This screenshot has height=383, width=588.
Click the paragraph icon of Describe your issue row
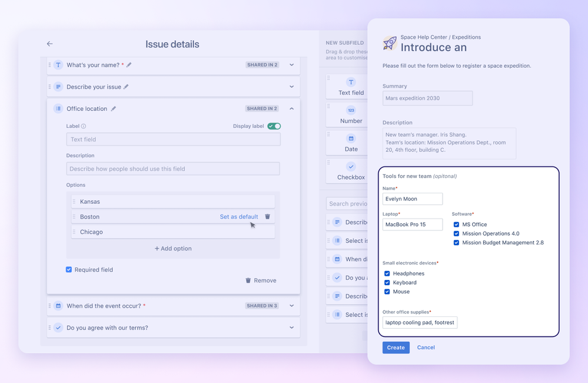click(x=58, y=87)
